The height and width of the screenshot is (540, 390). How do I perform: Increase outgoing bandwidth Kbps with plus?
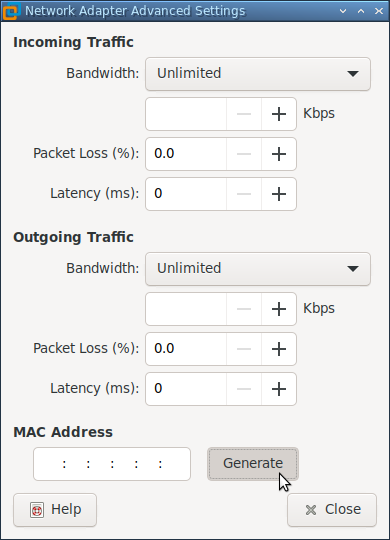[x=279, y=309]
